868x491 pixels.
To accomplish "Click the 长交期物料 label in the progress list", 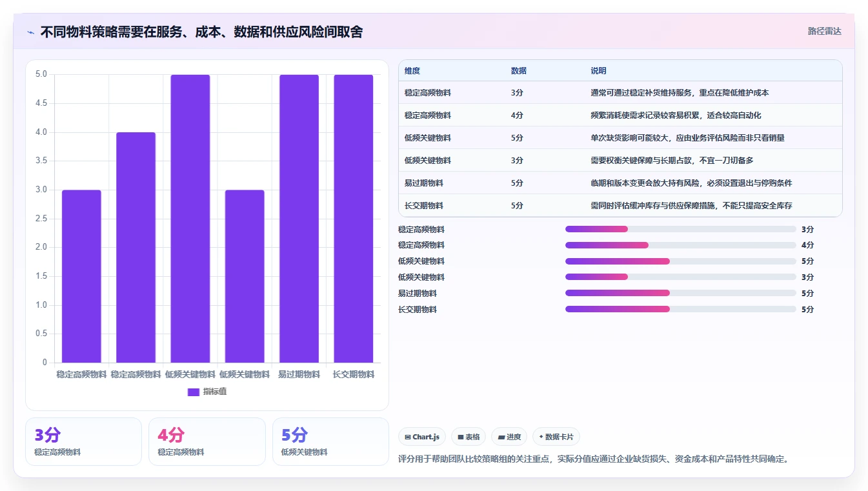I will (x=418, y=310).
